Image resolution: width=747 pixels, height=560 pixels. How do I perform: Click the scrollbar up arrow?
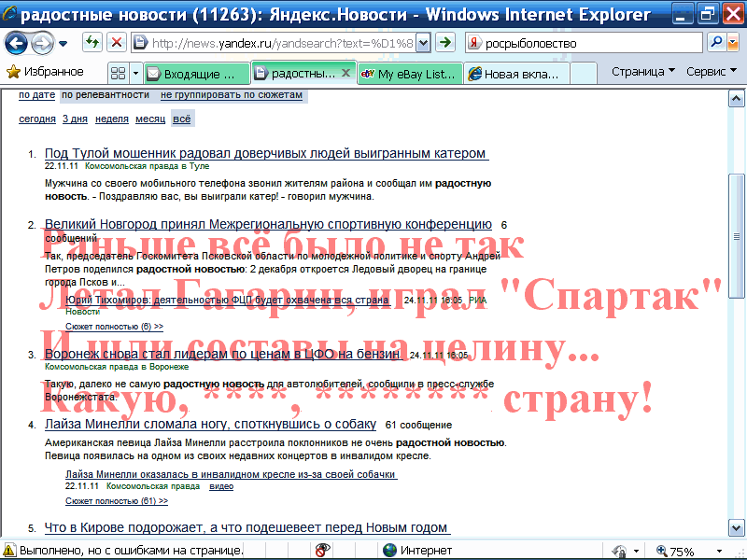(x=736, y=99)
